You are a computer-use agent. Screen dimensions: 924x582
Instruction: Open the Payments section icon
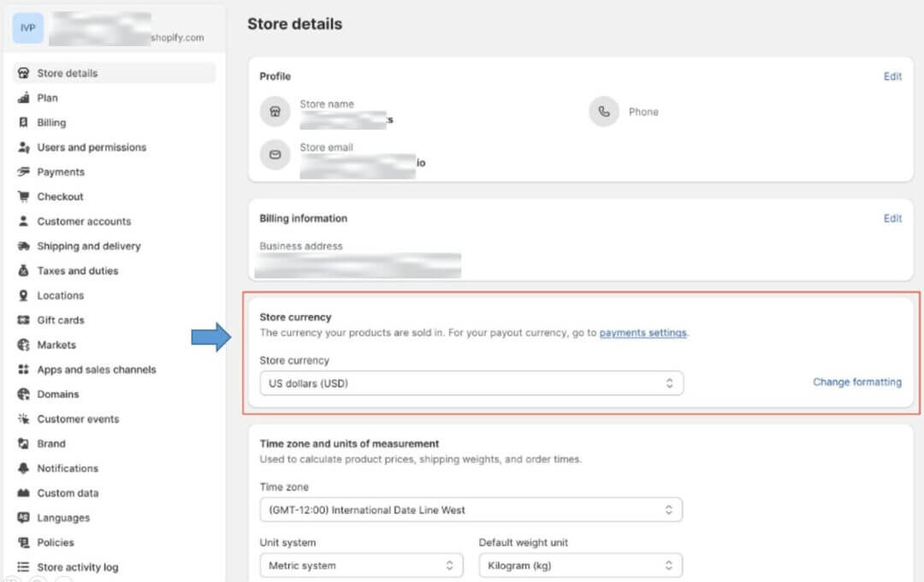click(23, 172)
